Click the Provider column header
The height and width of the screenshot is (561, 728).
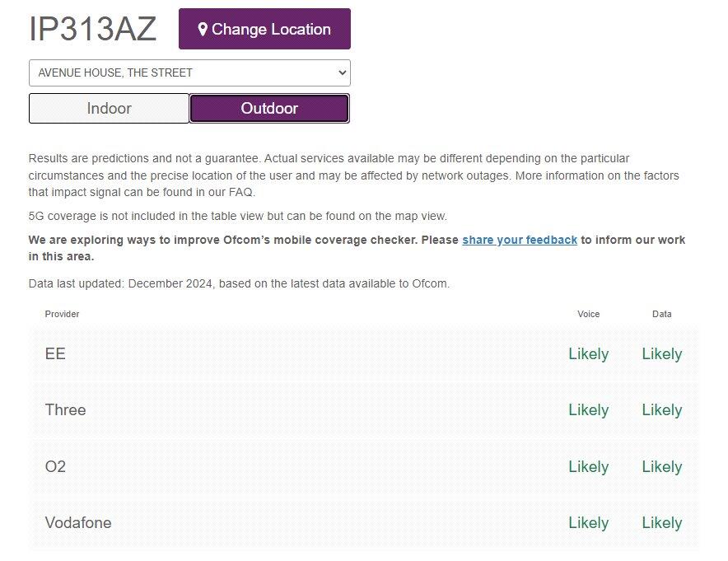[x=62, y=314]
